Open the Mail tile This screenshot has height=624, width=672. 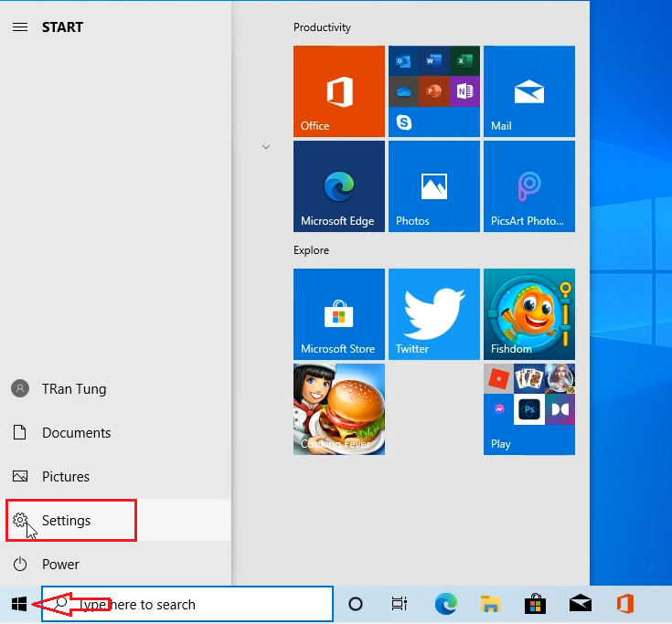pos(528,90)
